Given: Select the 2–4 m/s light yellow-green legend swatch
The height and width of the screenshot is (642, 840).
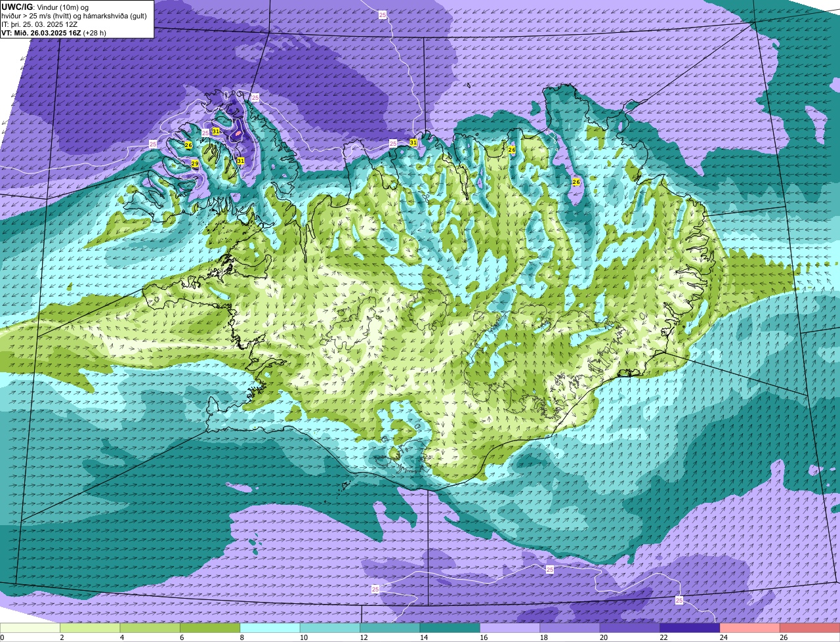Looking at the screenshot, I should (90, 628).
